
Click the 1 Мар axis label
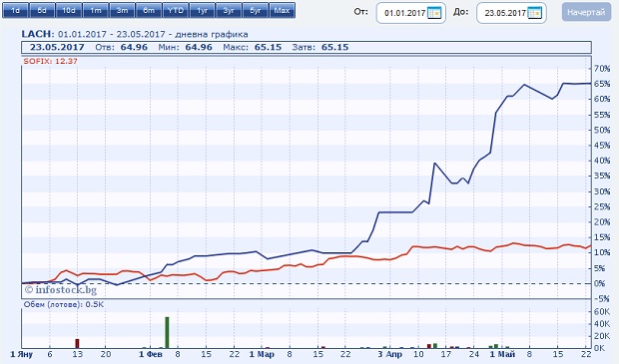coord(262,355)
